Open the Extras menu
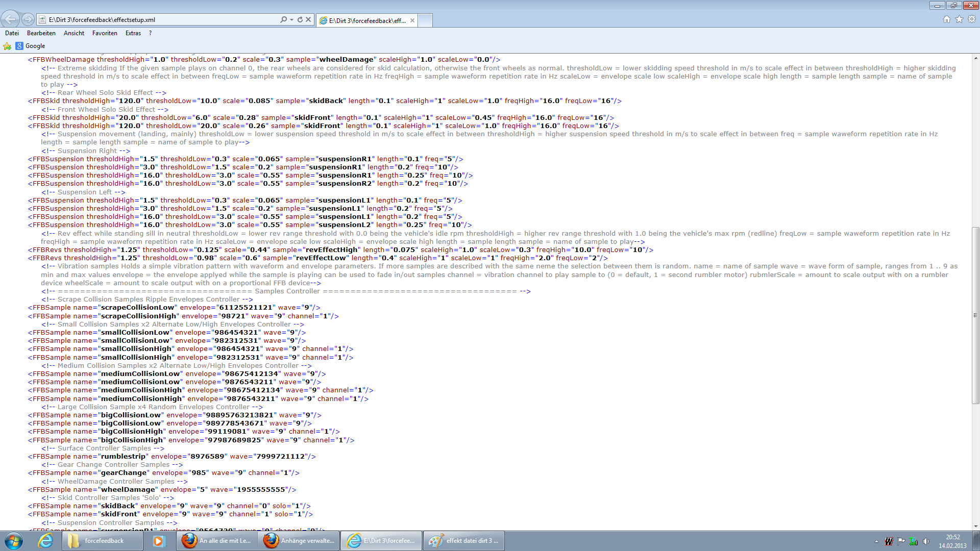 (133, 33)
